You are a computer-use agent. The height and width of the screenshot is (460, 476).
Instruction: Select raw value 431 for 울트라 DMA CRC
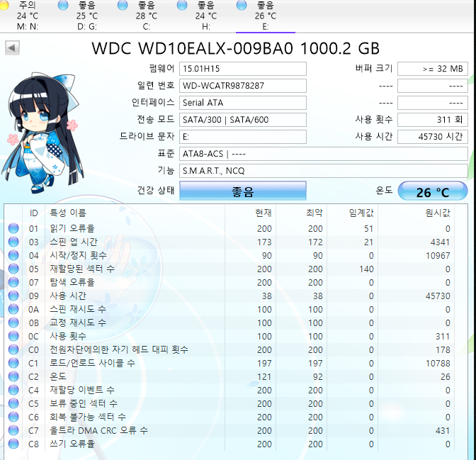point(442,430)
